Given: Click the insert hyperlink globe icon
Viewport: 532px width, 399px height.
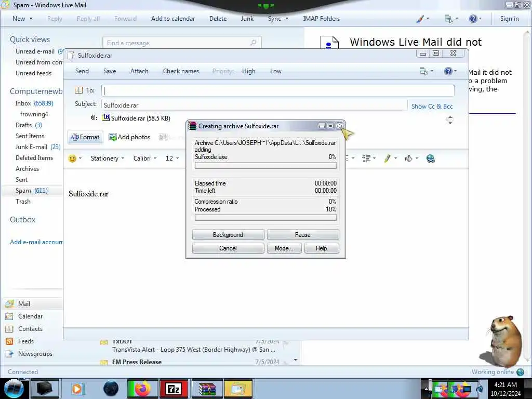Looking at the screenshot, I should click(431, 158).
